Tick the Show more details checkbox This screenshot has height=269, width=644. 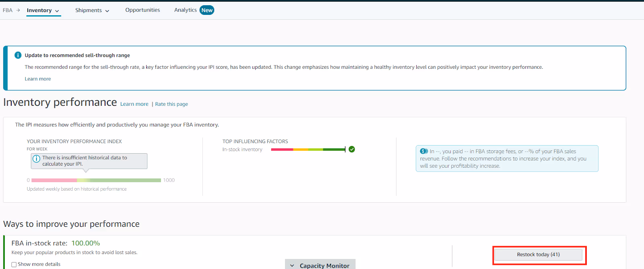[14, 265]
